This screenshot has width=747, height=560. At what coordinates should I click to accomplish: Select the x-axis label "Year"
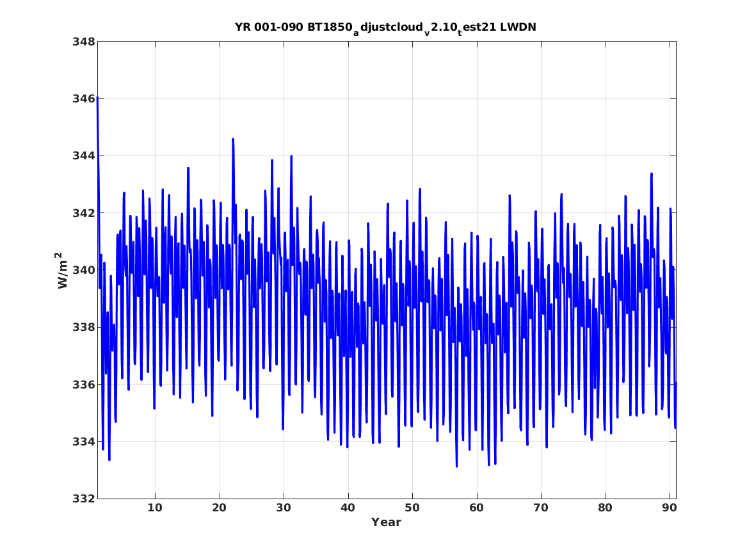(387, 522)
